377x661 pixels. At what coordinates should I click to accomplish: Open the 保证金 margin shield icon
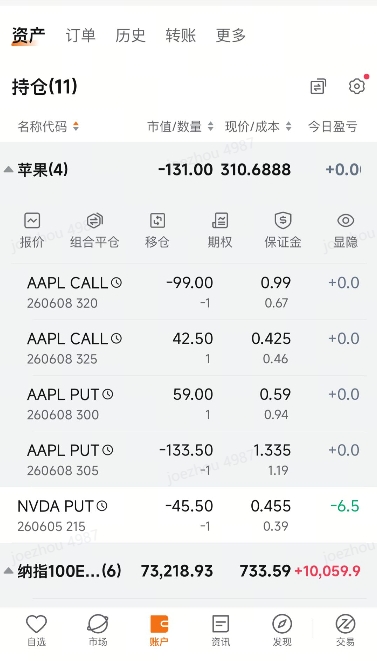click(283, 220)
